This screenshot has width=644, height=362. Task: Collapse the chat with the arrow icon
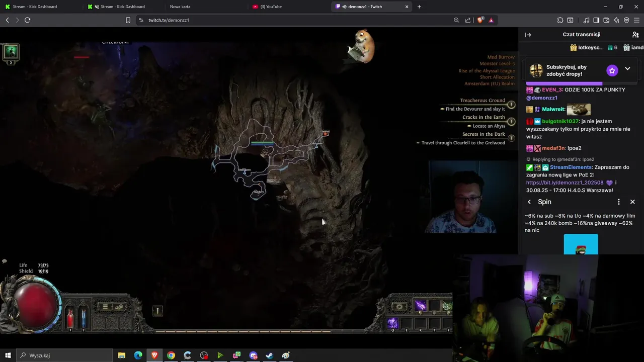528,35
